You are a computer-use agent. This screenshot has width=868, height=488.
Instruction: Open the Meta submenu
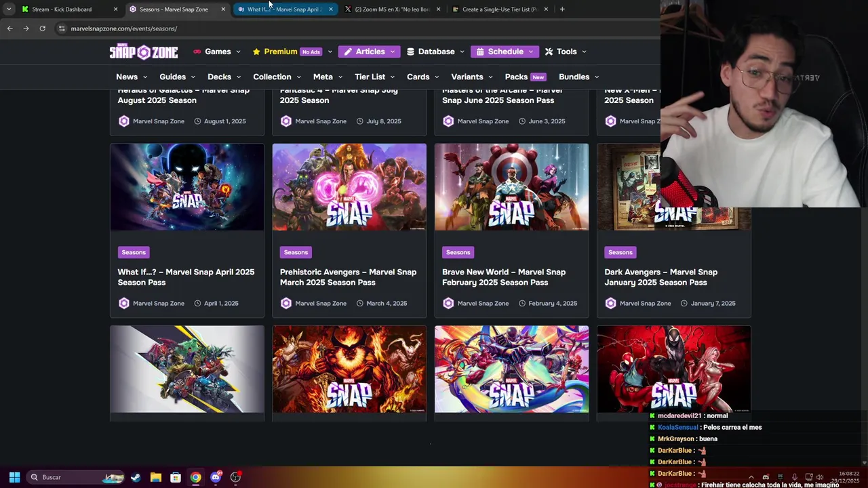(328, 77)
